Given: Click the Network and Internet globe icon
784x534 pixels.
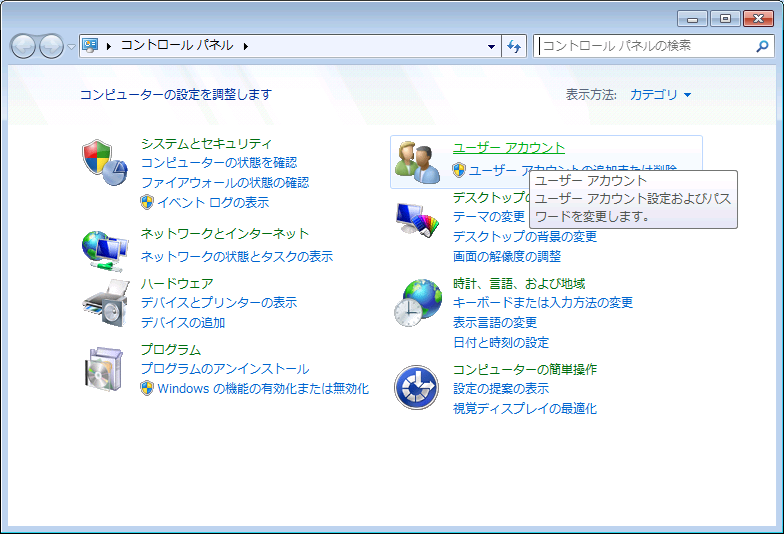Looking at the screenshot, I should pyautogui.click(x=104, y=250).
